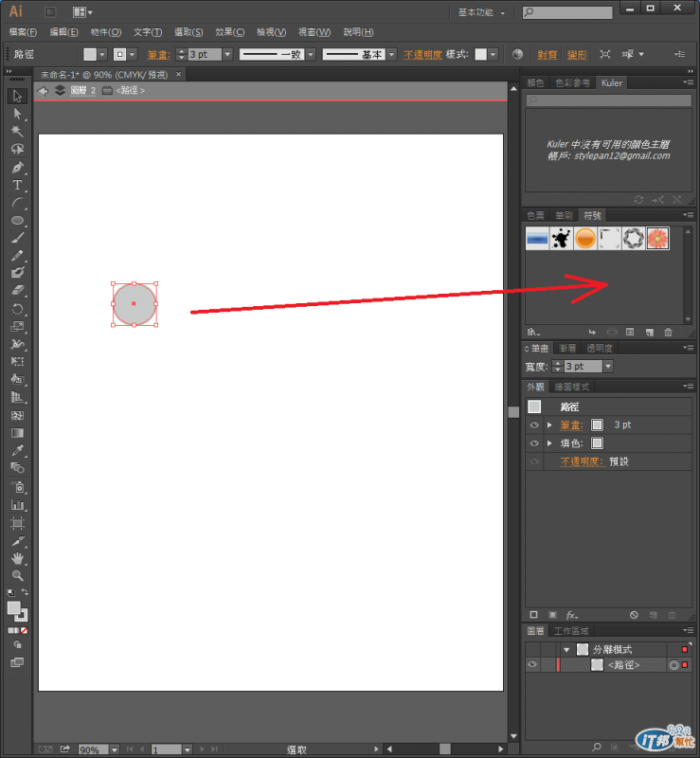This screenshot has height=758, width=700.
Task: Collapse the 分離模式 layer triangle
Action: (566, 649)
